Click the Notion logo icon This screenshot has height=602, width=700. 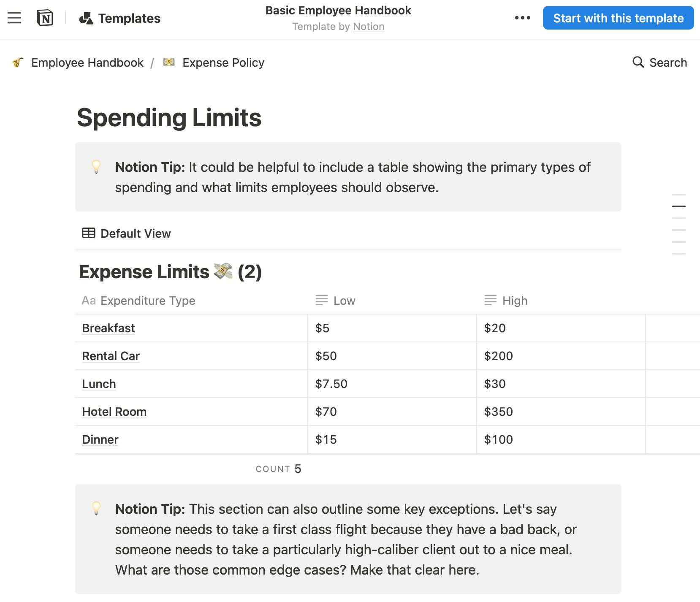click(x=46, y=18)
